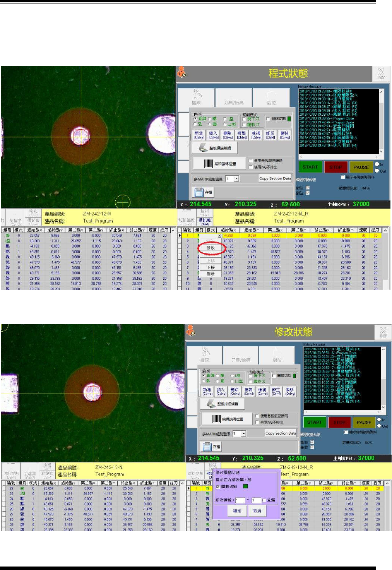Choose 刪除 in the row context menu
Screen dimensions: 392x570
click(x=211, y=274)
